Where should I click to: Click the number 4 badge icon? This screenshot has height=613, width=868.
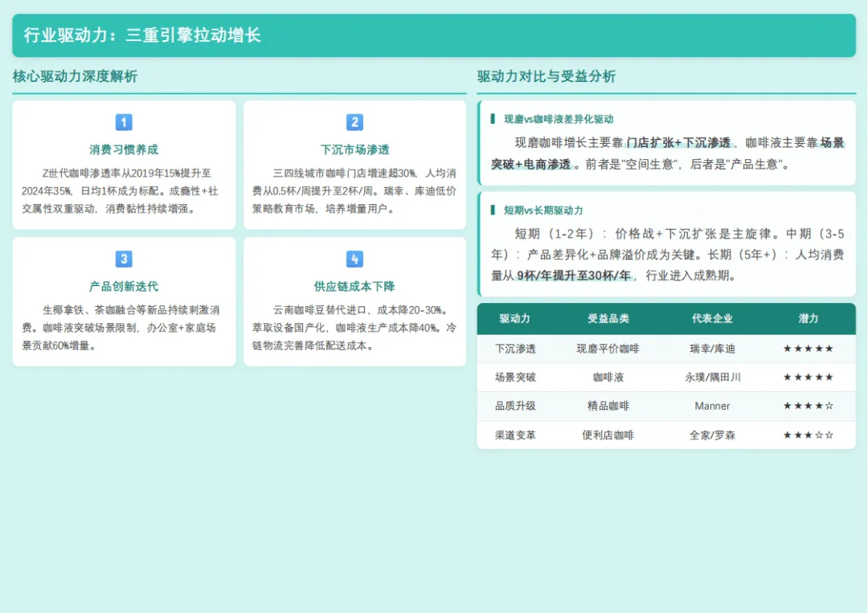[354, 259]
